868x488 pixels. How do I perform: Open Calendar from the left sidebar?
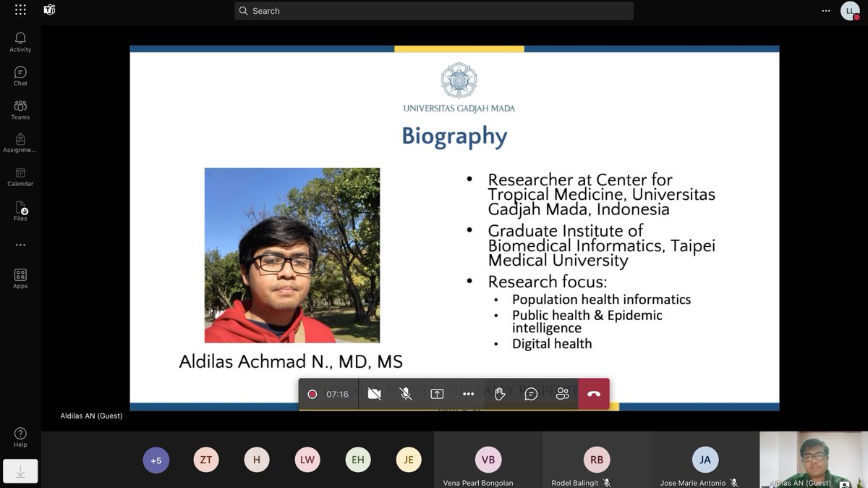click(x=20, y=177)
